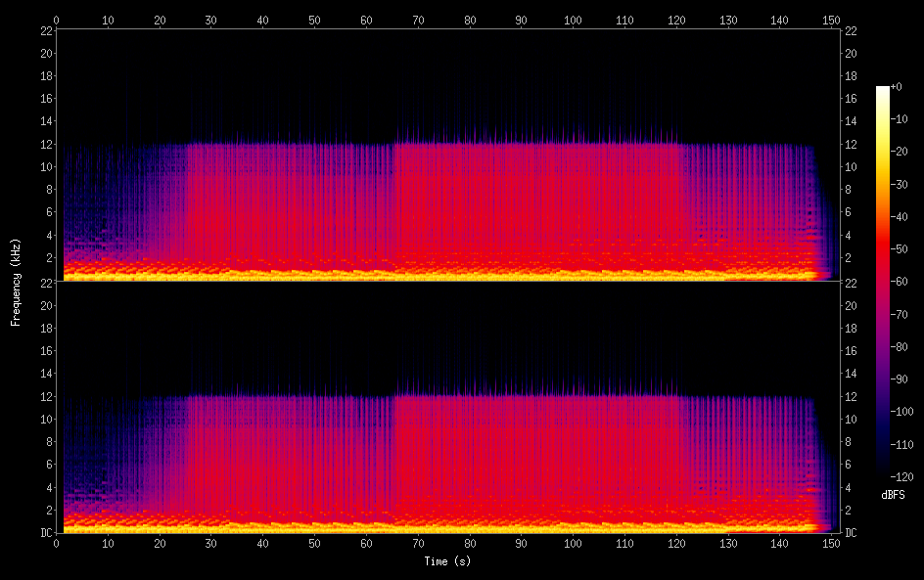The image size is (924, 580).
Task: Click the 20 kHz tick on lower channel's right axis
Action: pyautogui.click(x=851, y=305)
